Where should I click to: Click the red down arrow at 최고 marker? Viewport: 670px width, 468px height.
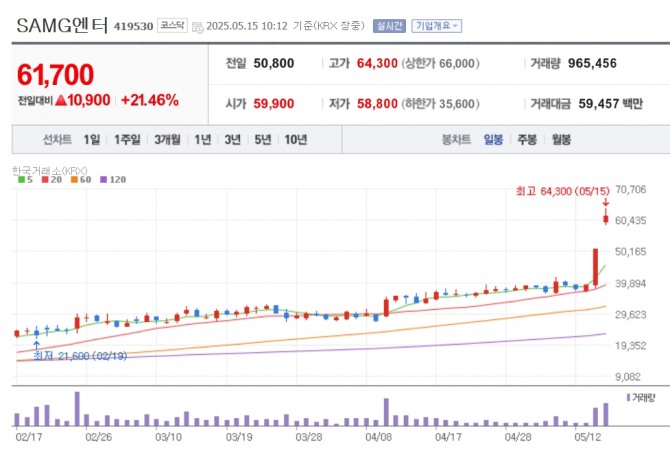605,202
